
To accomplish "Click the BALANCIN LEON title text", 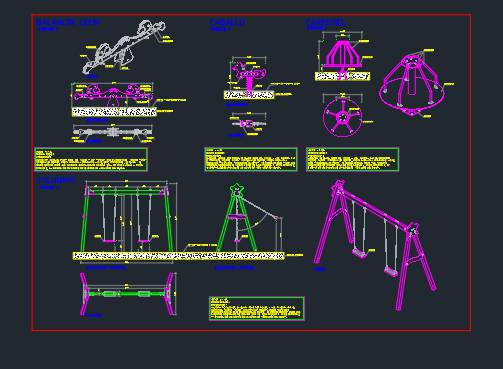I will click(68, 22).
